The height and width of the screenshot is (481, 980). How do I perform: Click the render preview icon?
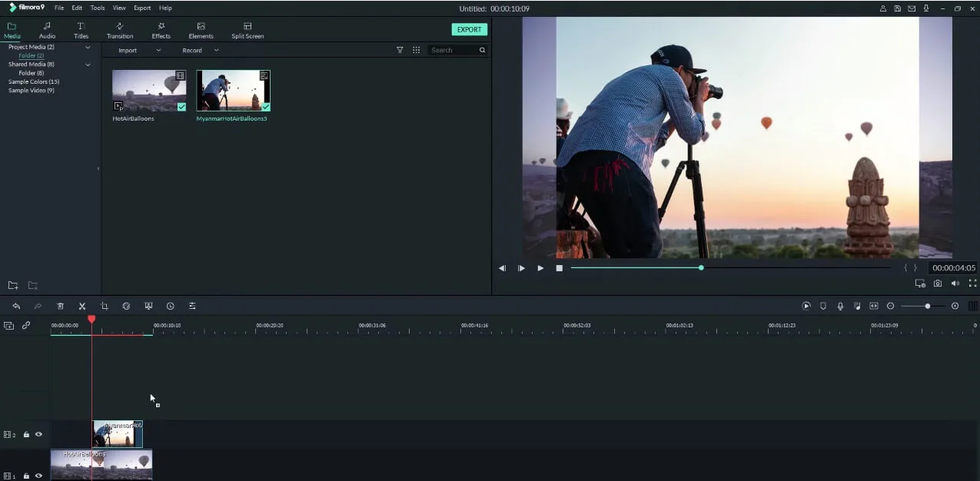pos(806,306)
